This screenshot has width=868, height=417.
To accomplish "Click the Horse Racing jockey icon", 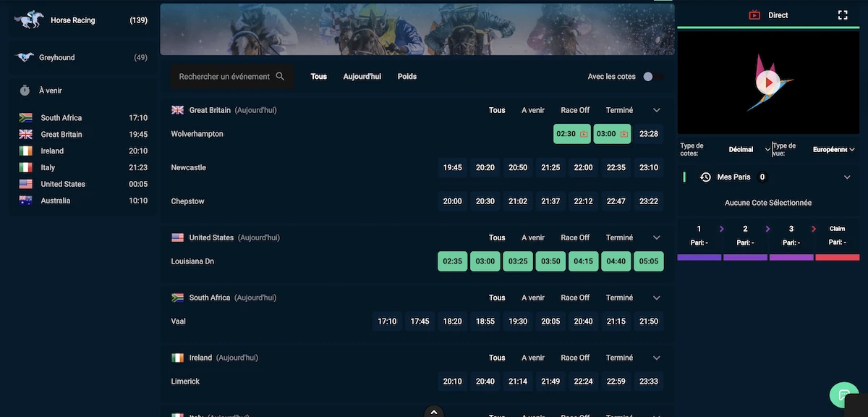I will pyautogui.click(x=29, y=20).
